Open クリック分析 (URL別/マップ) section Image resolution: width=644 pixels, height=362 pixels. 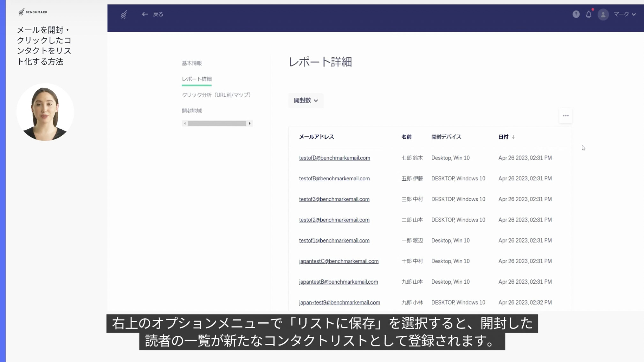[216, 95]
